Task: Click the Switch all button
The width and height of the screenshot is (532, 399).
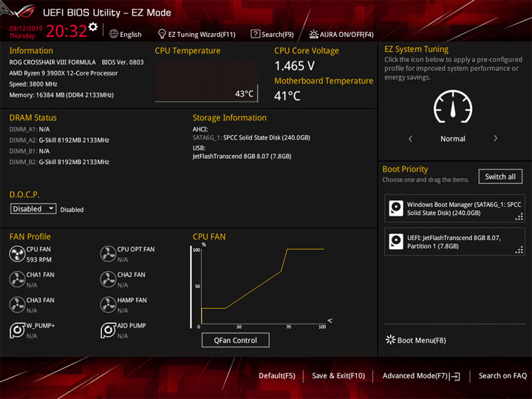Action: click(x=500, y=177)
